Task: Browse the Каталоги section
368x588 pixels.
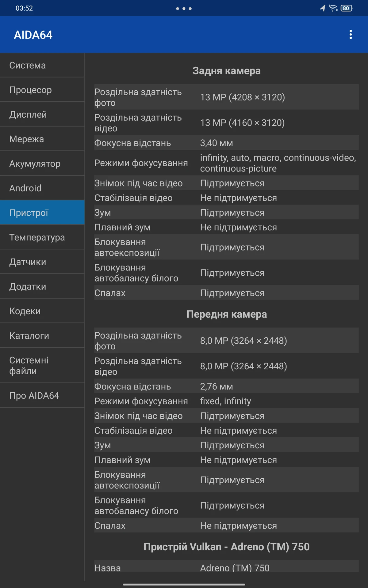Action: tap(42, 335)
